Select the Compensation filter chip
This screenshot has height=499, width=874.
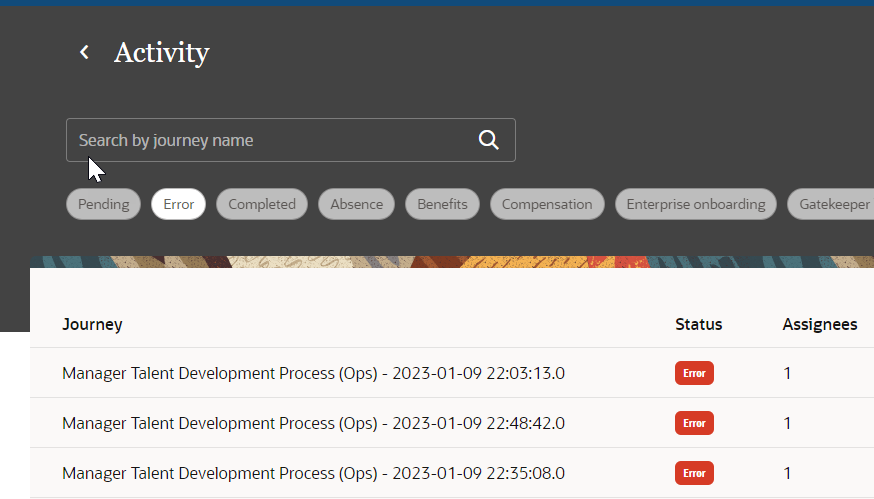(547, 204)
